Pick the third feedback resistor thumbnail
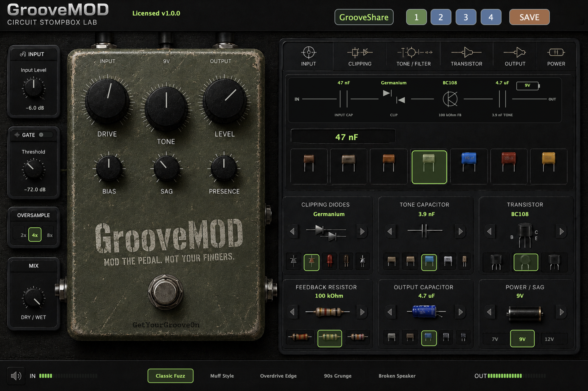The image size is (588, 391). [x=357, y=338]
